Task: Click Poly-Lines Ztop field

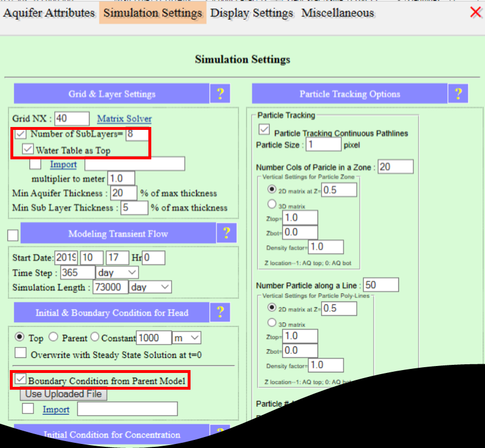Action: coord(300,336)
